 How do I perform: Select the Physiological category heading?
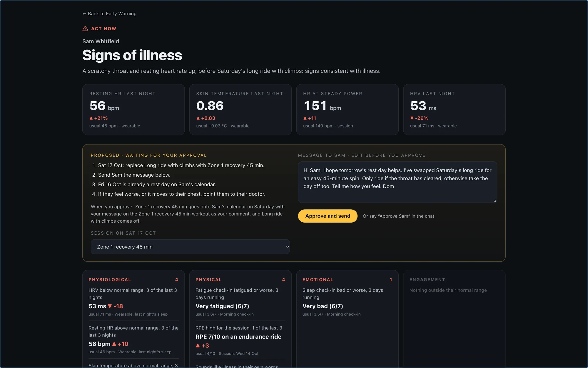pyautogui.click(x=110, y=280)
